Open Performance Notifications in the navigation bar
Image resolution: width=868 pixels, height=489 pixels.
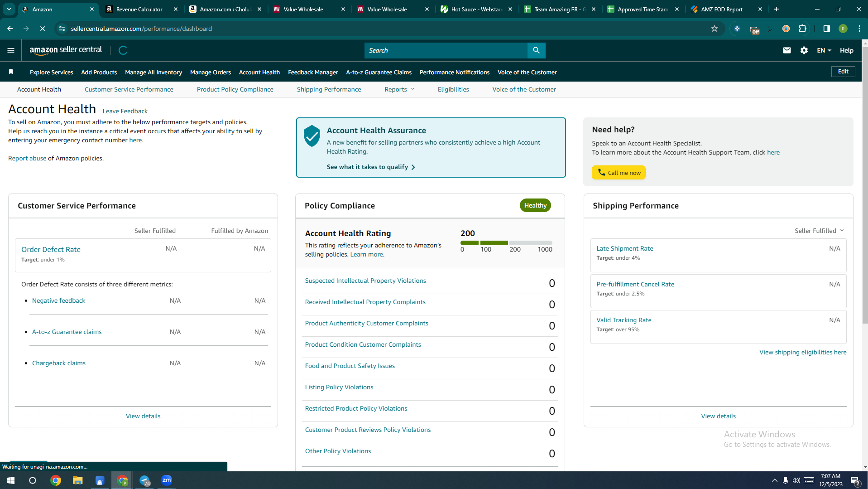(x=455, y=72)
